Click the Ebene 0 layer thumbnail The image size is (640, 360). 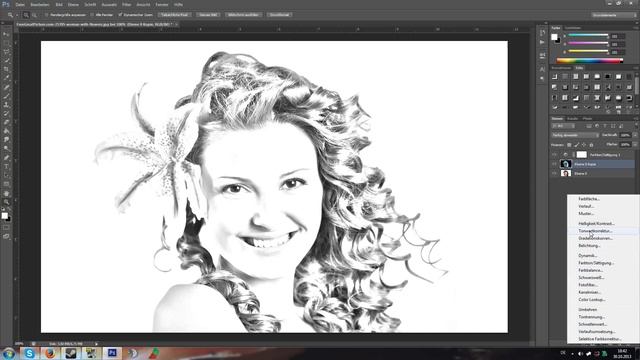click(566, 173)
